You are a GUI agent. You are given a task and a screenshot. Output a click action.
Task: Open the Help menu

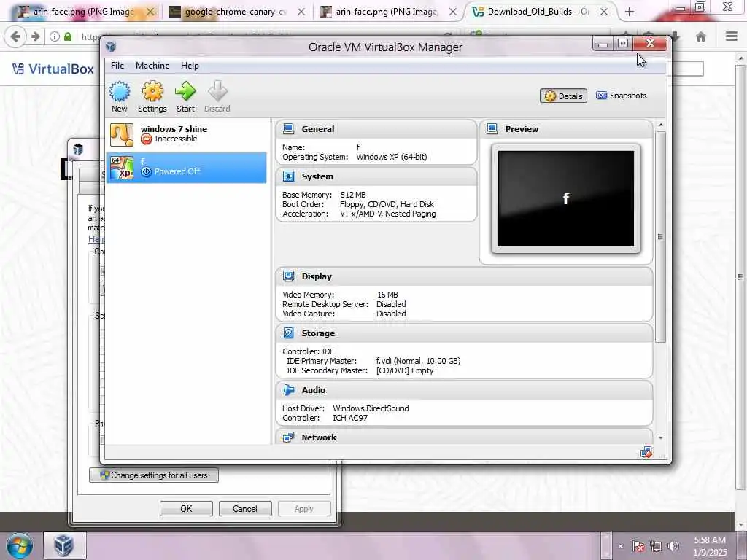(x=190, y=66)
